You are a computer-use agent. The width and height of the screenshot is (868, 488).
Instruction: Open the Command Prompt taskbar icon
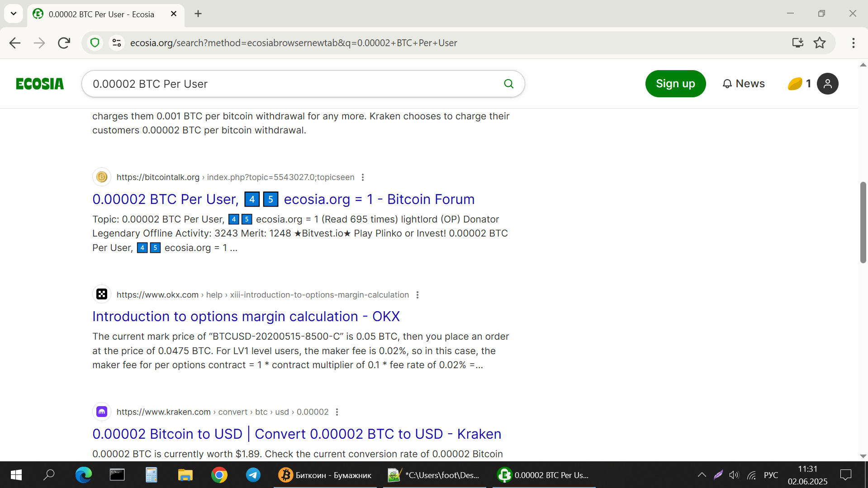[117, 475]
